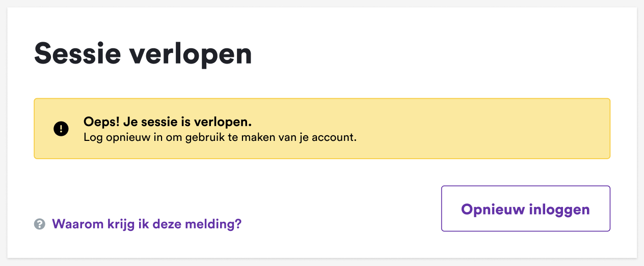
Task: Click the word 'inloggen' on the purple-outlined button
Action: [x=558, y=209]
